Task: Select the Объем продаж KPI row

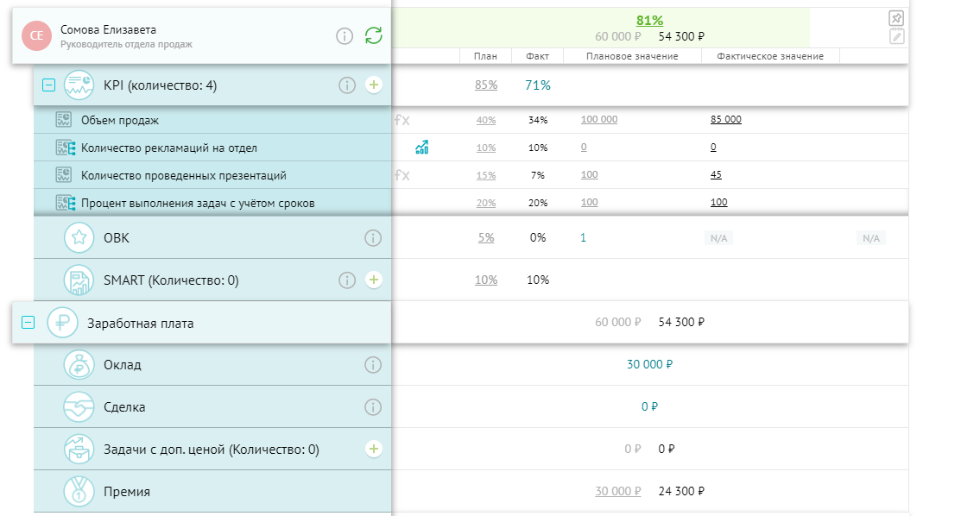Action: click(212, 120)
